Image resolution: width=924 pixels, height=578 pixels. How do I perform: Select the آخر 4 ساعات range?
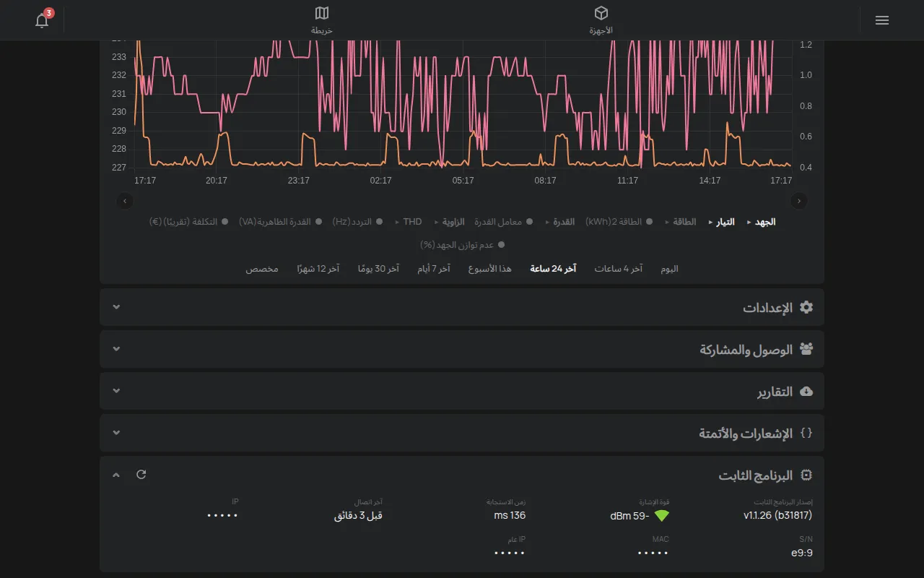(618, 269)
